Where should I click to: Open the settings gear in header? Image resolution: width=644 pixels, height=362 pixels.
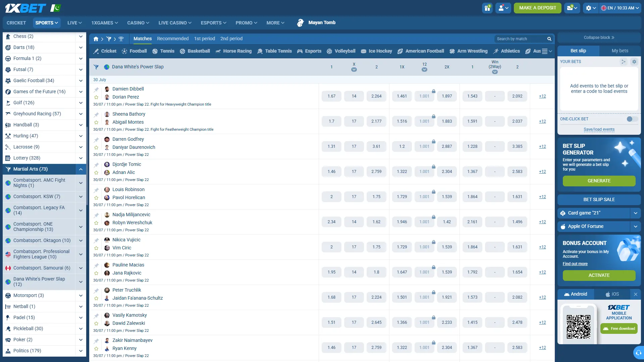point(591,8)
